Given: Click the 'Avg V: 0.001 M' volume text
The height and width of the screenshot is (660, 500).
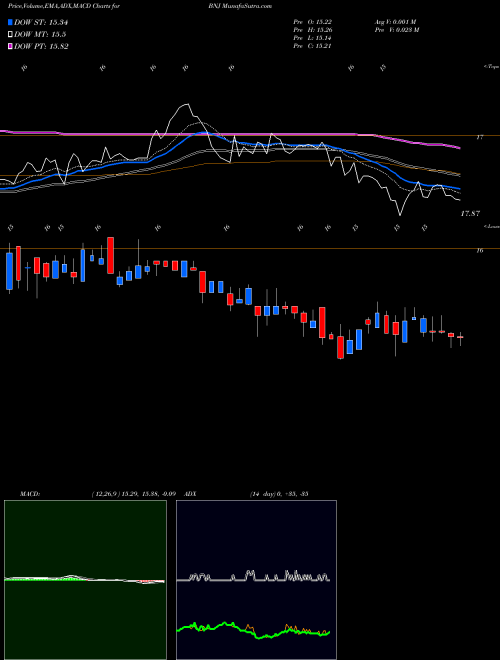Looking at the screenshot, I should (x=394, y=22).
